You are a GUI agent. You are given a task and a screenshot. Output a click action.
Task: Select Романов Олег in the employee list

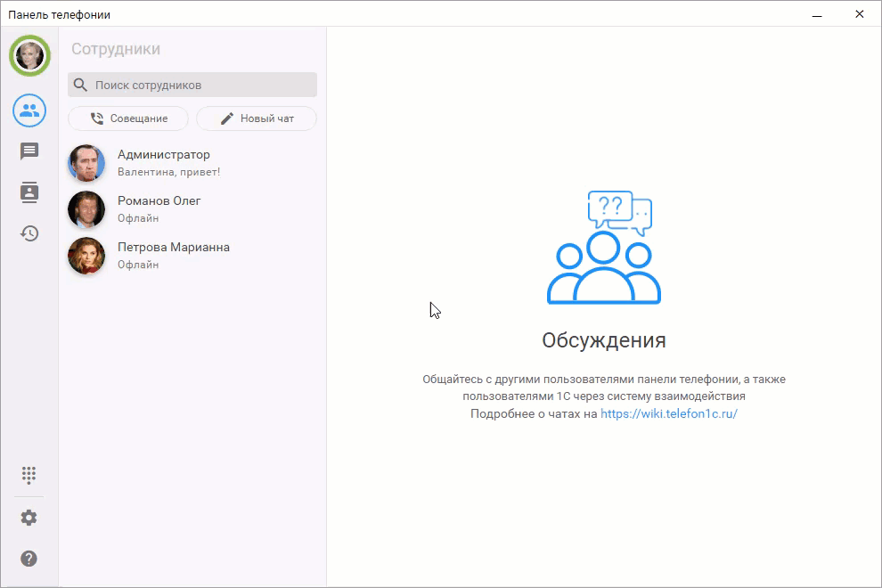159,201
